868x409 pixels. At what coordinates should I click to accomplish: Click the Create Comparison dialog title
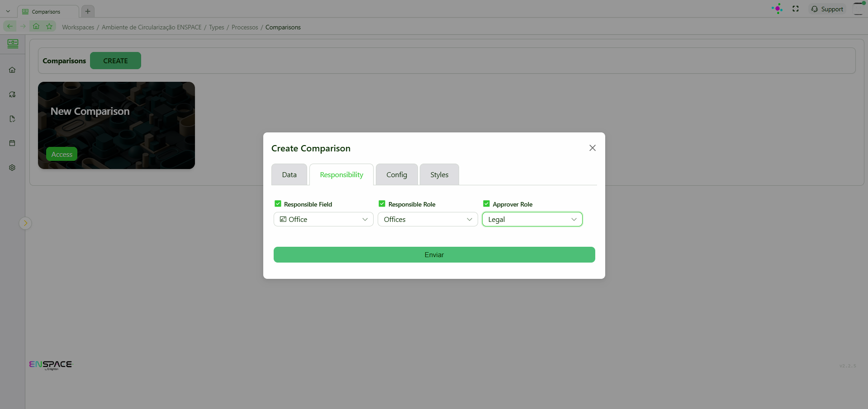(x=311, y=148)
